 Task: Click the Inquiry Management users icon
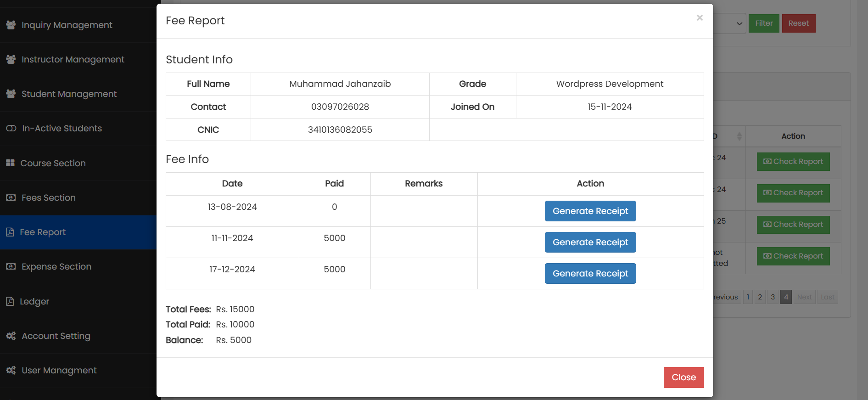coord(11,25)
